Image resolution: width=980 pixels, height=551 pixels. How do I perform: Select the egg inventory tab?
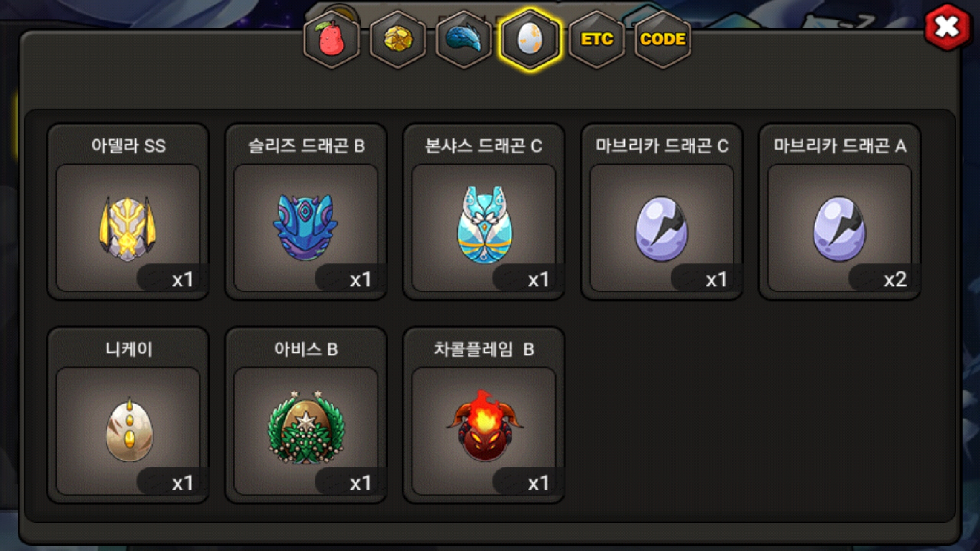click(530, 39)
